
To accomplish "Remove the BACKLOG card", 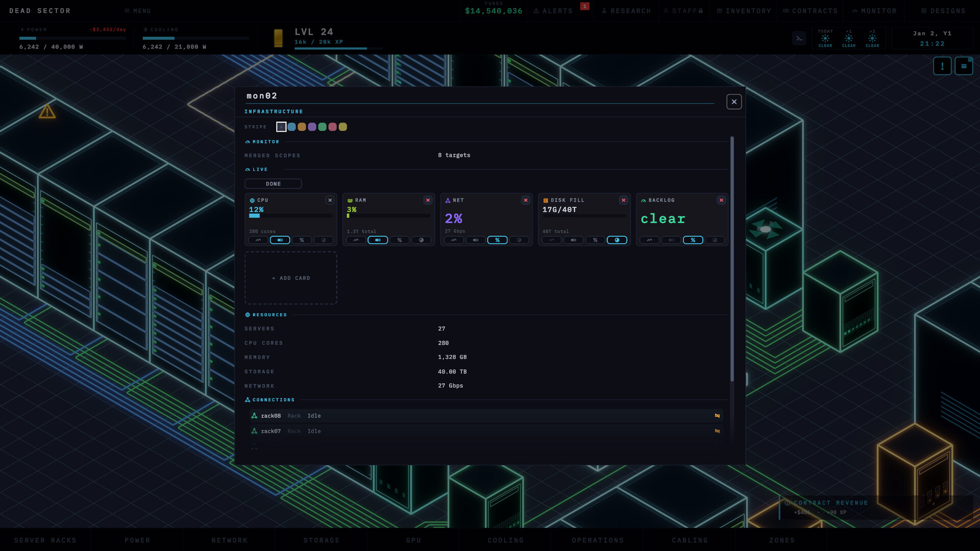I will 721,200.
